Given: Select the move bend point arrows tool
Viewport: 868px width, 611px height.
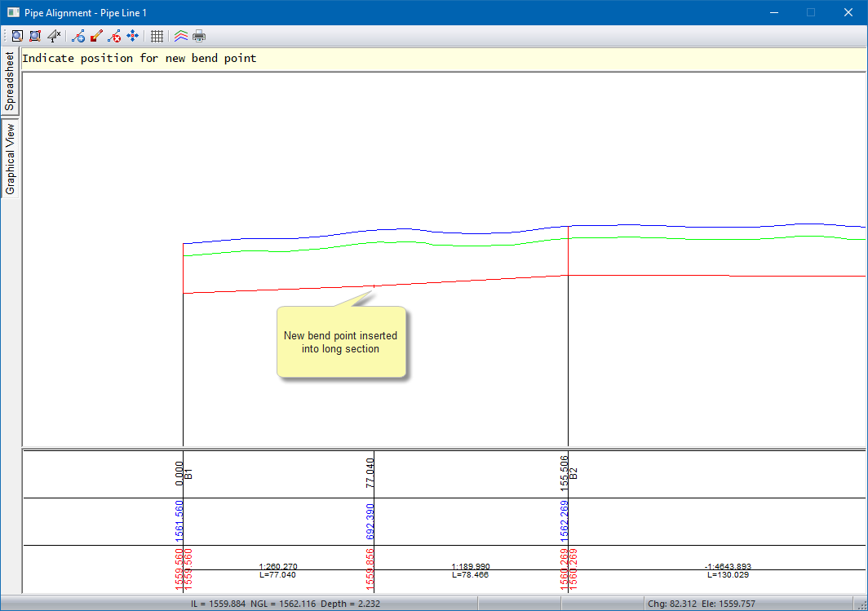Looking at the screenshot, I should click(132, 36).
